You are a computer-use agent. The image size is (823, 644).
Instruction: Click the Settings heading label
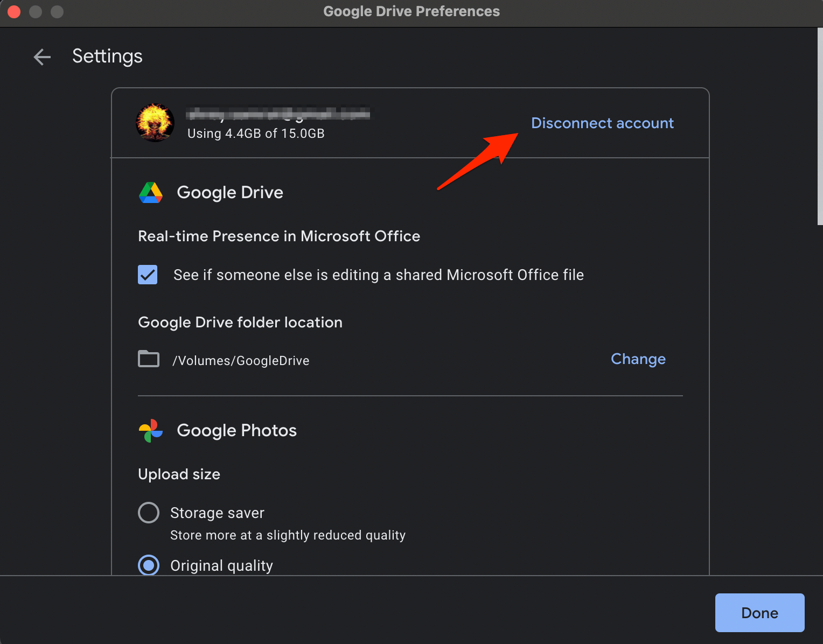click(x=107, y=56)
